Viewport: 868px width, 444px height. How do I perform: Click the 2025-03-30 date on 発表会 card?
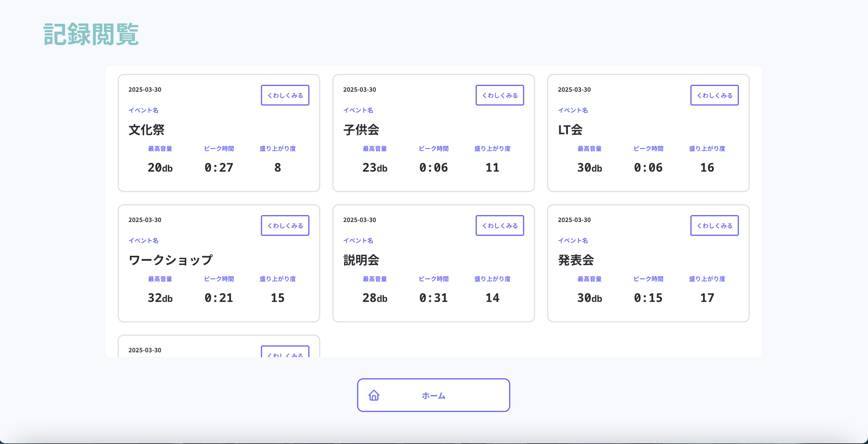tap(574, 220)
